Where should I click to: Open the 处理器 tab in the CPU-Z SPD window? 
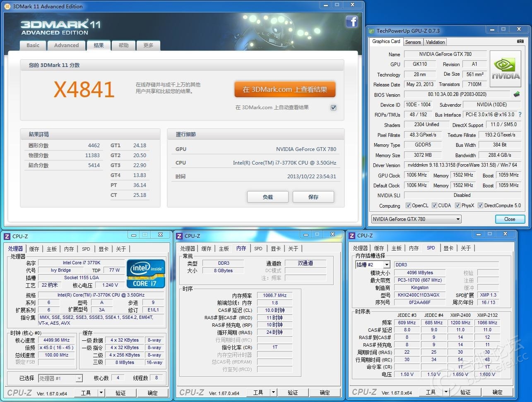(x=360, y=248)
